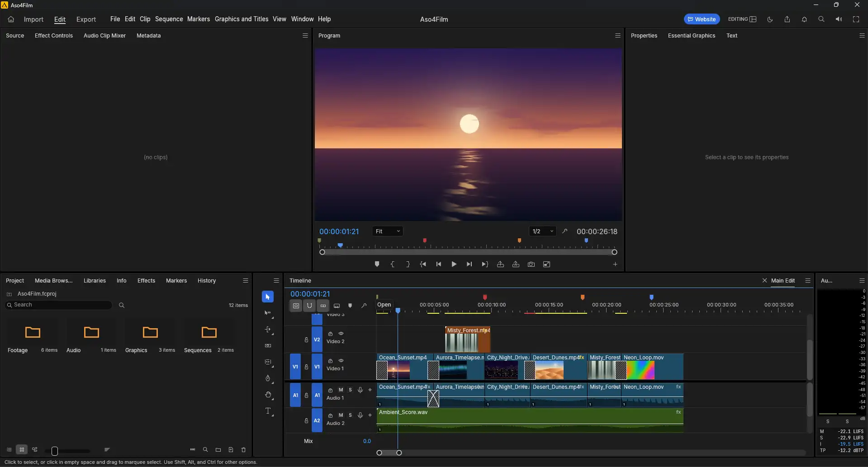The image size is (868, 467).
Task: Open the Project panel menu
Action: point(246,280)
